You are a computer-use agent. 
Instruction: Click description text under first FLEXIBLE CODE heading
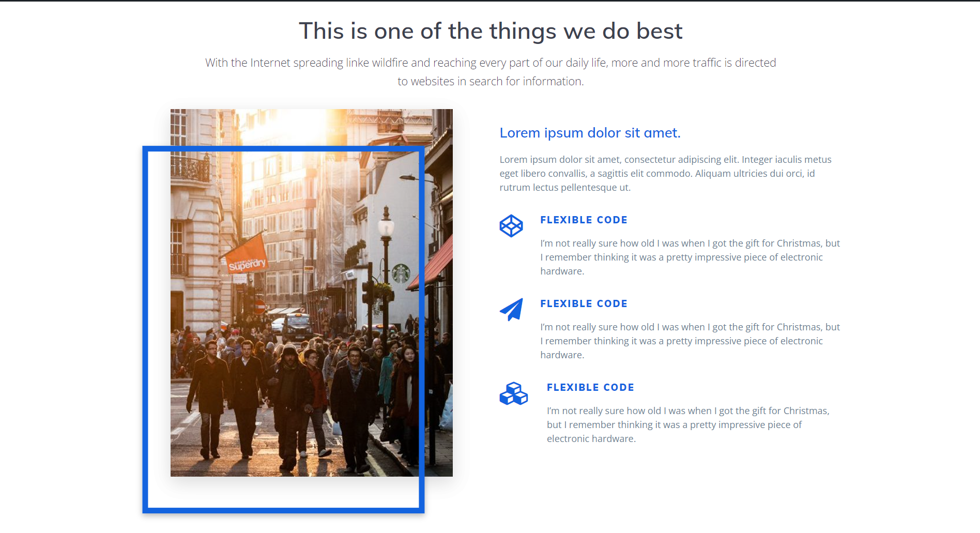(x=690, y=257)
